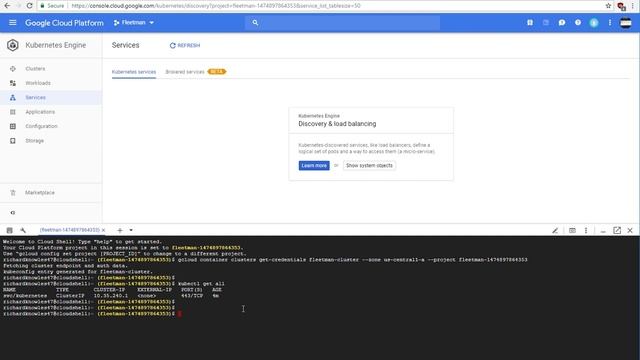Click the Applications grid icon
640x360 pixels.
coord(13,112)
